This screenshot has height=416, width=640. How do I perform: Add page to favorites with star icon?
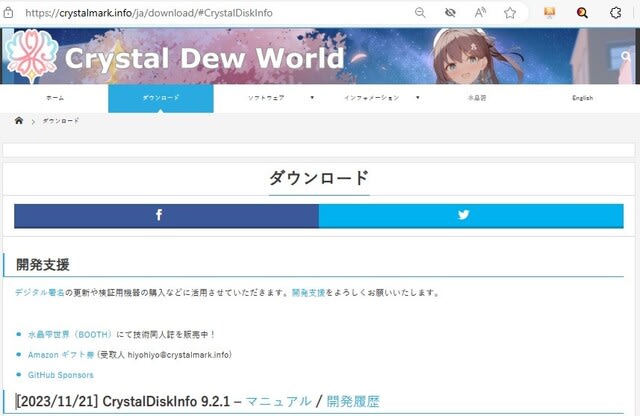[x=510, y=13]
